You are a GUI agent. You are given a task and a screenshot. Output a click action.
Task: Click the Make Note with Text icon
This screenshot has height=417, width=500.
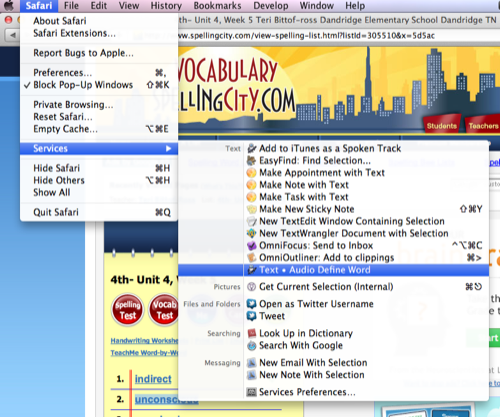tap(252, 185)
